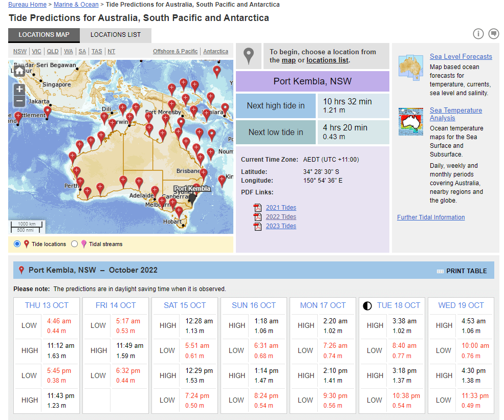Open Marine & Ocean breadcrumb
The height and width of the screenshot is (420, 504).
coord(76,5)
